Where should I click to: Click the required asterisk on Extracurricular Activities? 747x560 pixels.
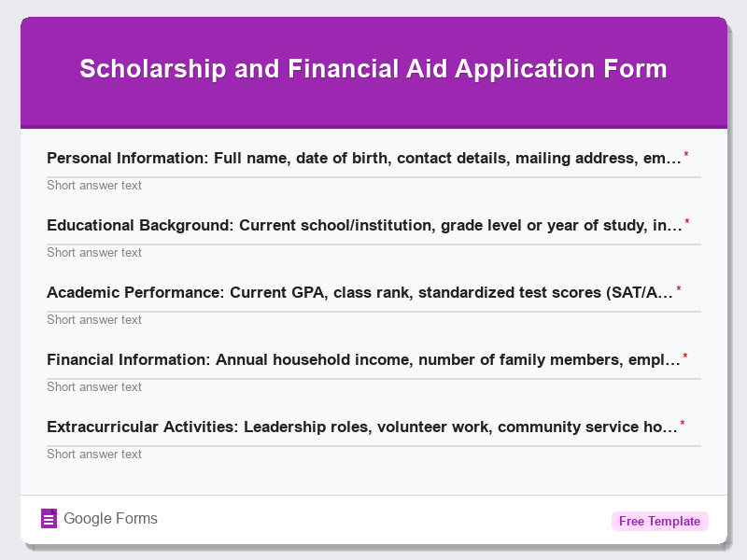pos(682,423)
